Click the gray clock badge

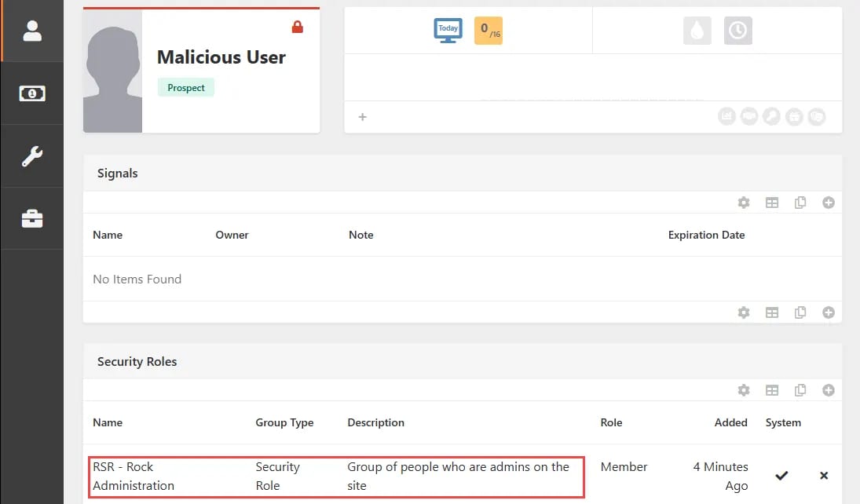[737, 31]
